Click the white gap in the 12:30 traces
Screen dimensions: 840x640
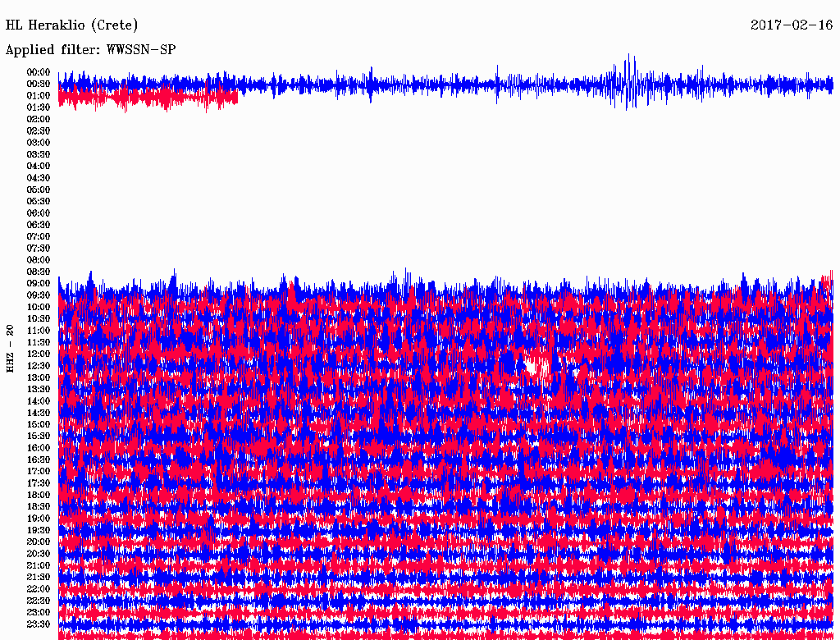(x=533, y=364)
